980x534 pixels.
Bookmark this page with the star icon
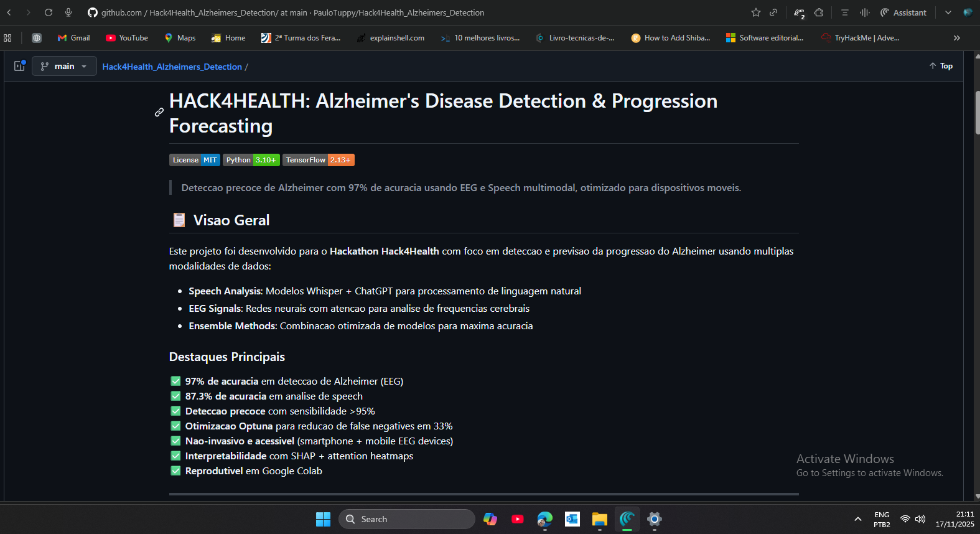756,12
